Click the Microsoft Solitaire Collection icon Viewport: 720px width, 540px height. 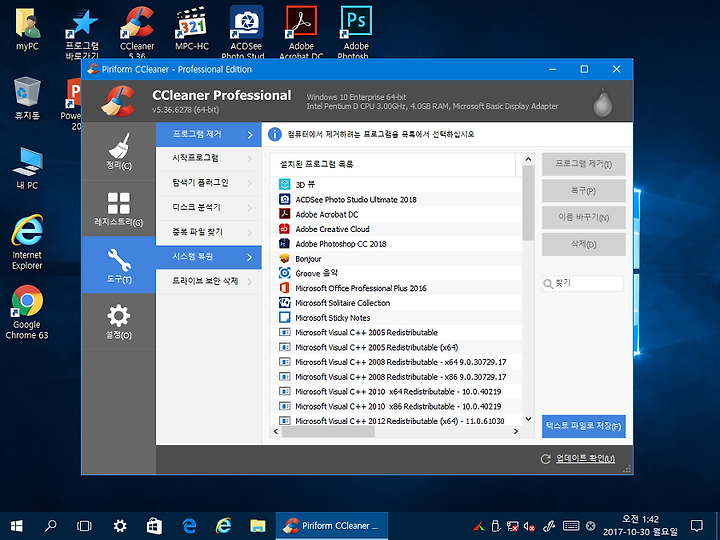coord(285,303)
